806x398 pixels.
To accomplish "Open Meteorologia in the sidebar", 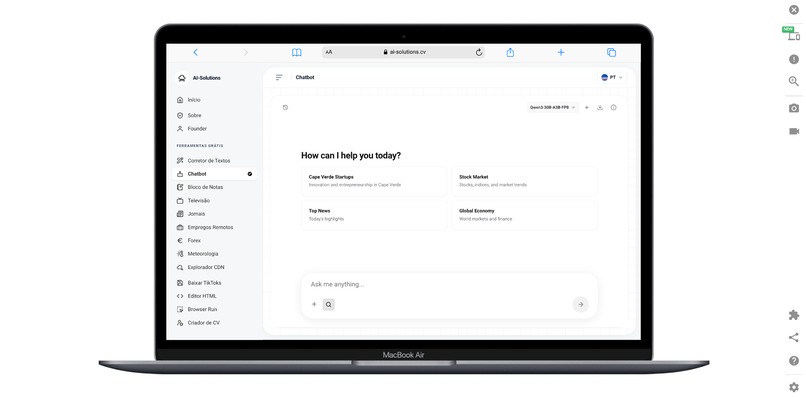I will [215, 254].
